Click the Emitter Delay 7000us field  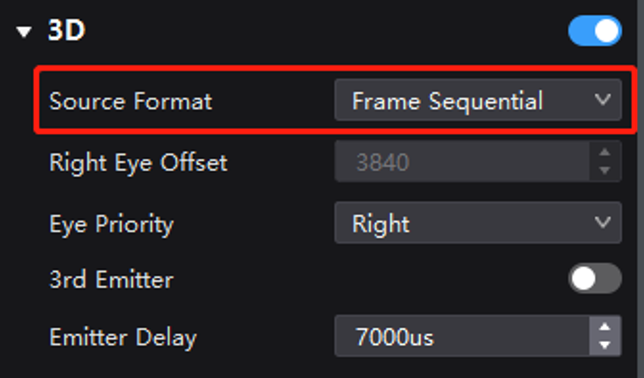tap(462, 336)
